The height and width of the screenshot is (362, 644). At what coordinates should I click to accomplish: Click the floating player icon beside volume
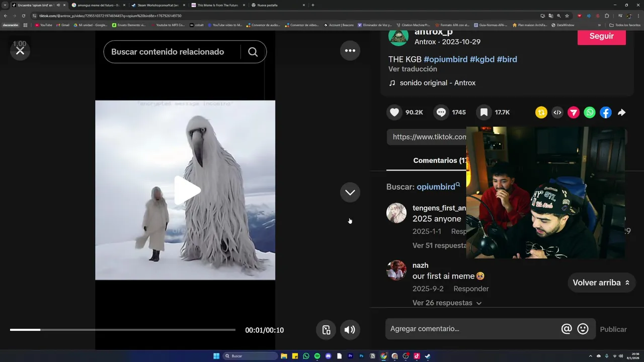[326, 330]
